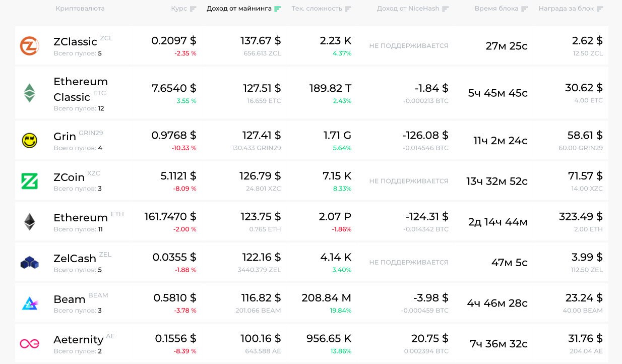Click the Beam difficulty value 208.84 M
Image resolution: width=622 pixels, height=364 pixels.
pyautogui.click(x=326, y=297)
